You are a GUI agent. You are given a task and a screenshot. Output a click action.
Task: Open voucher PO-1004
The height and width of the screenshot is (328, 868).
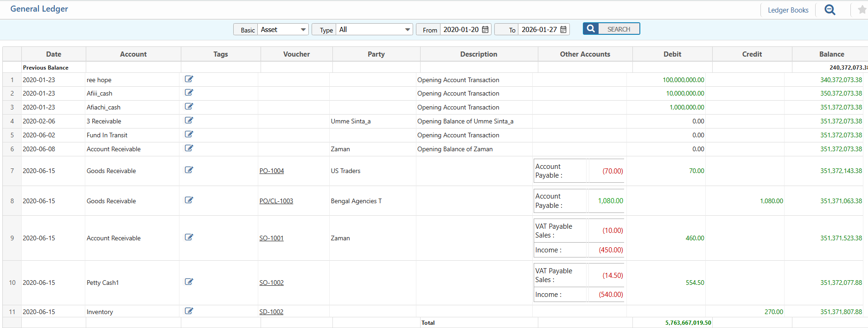[x=271, y=171]
